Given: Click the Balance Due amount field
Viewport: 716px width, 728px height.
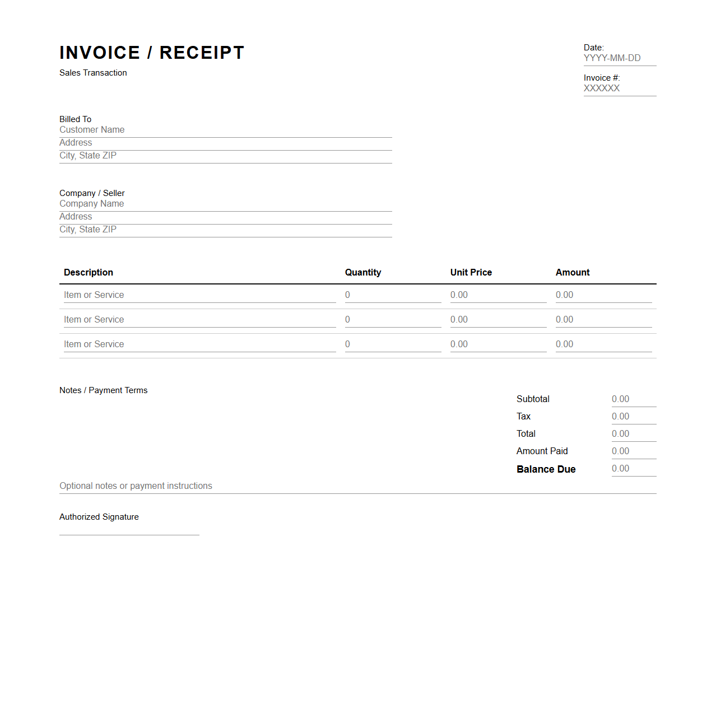Looking at the screenshot, I should 633,468.
